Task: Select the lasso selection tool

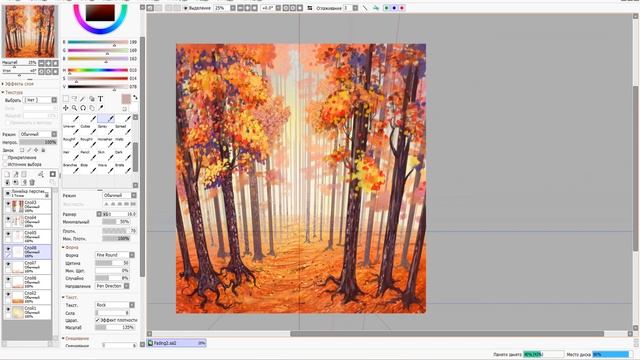Action: tap(74, 99)
